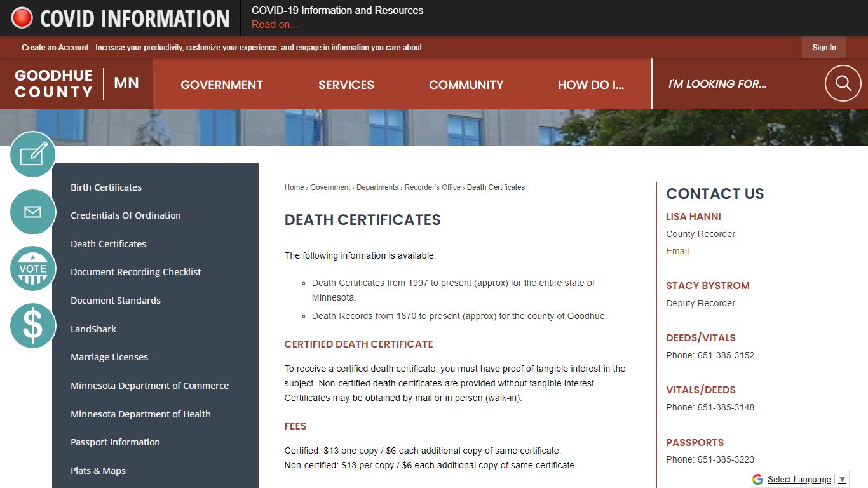
Task: Open Death Certificates in sidebar
Action: pyautogui.click(x=108, y=244)
